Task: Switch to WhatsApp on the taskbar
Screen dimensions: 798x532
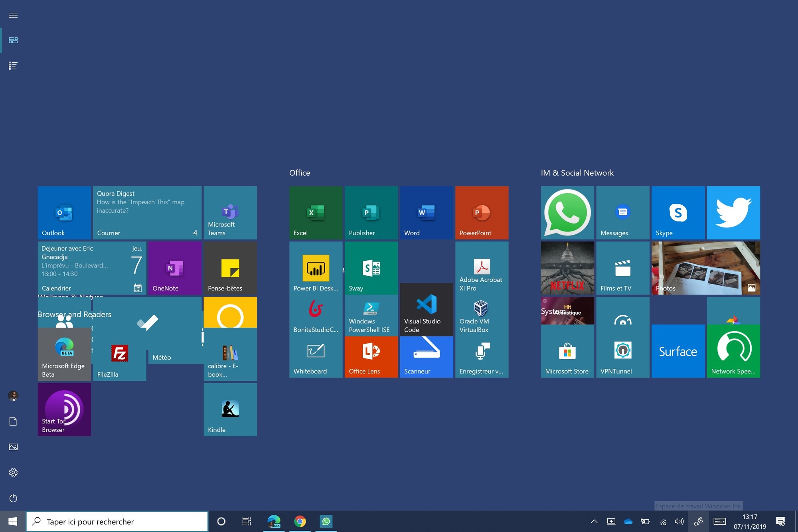Action: pos(326,521)
